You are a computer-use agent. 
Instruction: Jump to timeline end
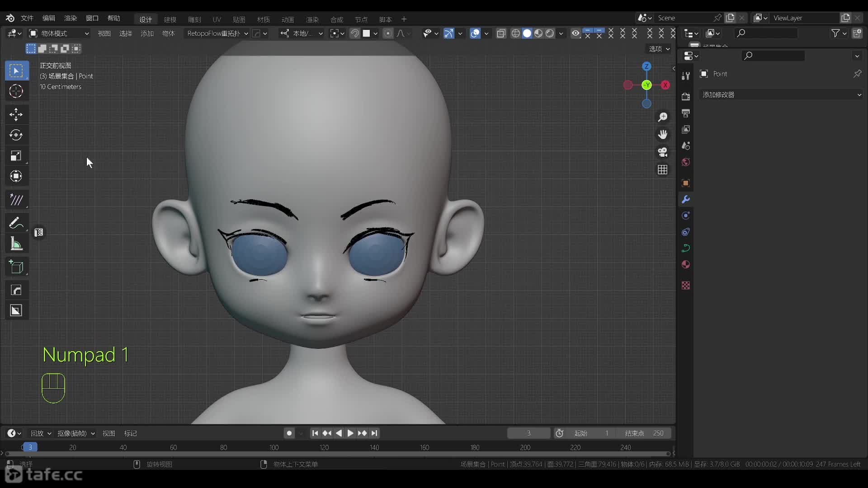click(374, 433)
